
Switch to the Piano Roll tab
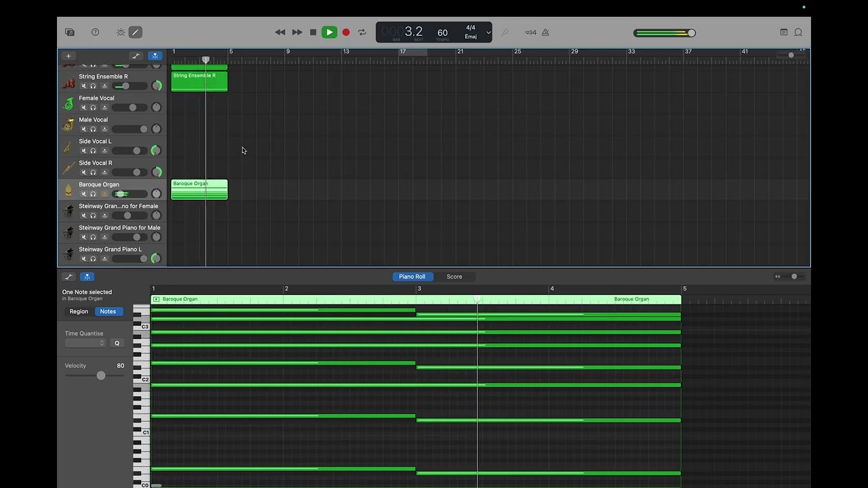412,277
